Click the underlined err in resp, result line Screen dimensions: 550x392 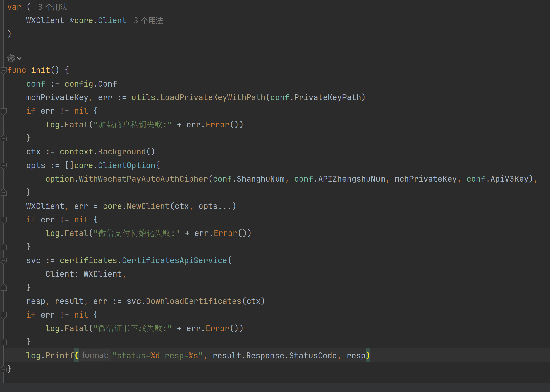100,301
